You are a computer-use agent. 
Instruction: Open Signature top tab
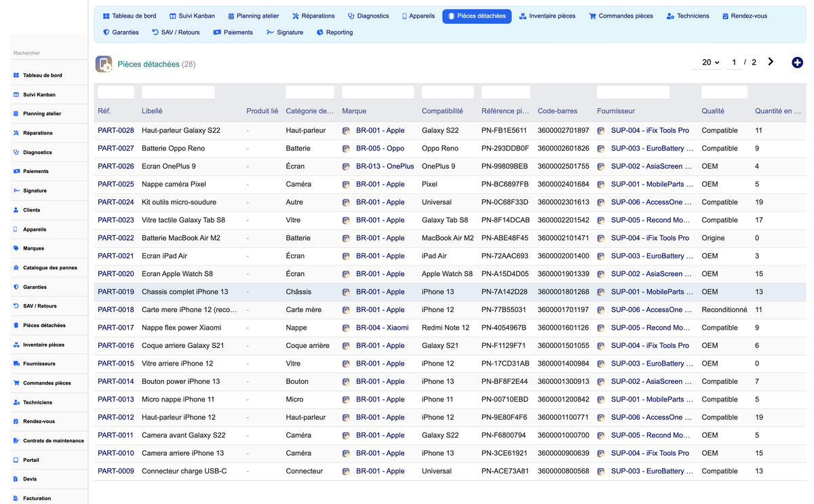click(285, 32)
